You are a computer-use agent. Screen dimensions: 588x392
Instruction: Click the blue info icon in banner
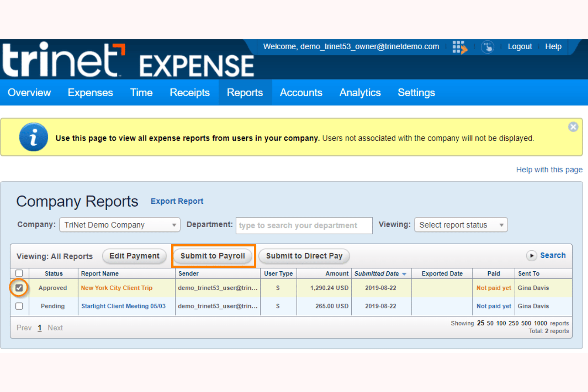point(33,137)
